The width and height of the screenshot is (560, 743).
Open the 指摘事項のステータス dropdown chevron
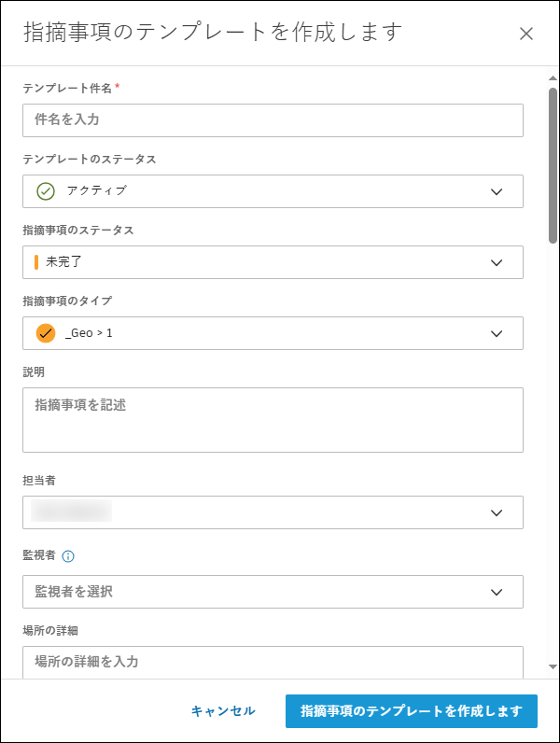click(x=497, y=262)
